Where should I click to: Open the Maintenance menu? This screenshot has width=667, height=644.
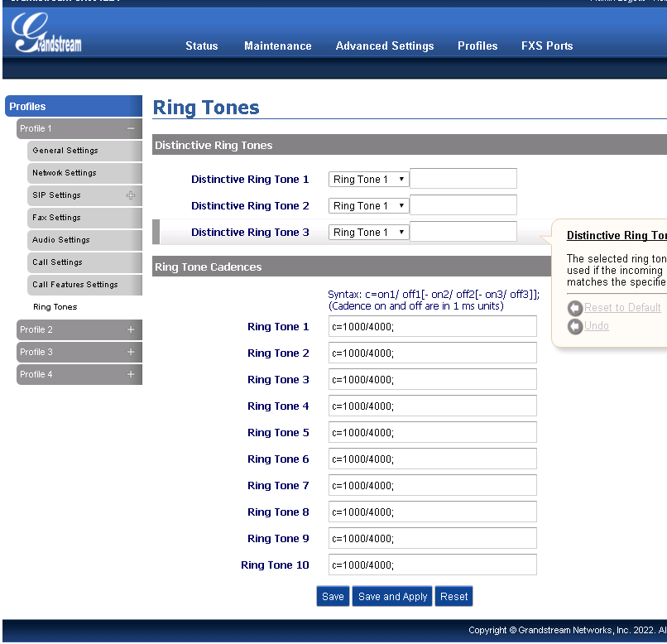coord(278,46)
